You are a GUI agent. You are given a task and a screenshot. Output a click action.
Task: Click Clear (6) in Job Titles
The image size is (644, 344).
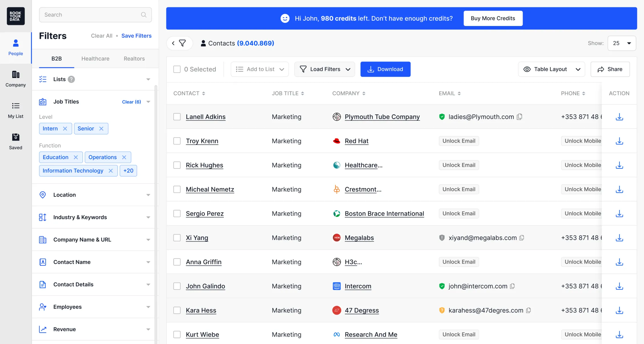(x=131, y=102)
